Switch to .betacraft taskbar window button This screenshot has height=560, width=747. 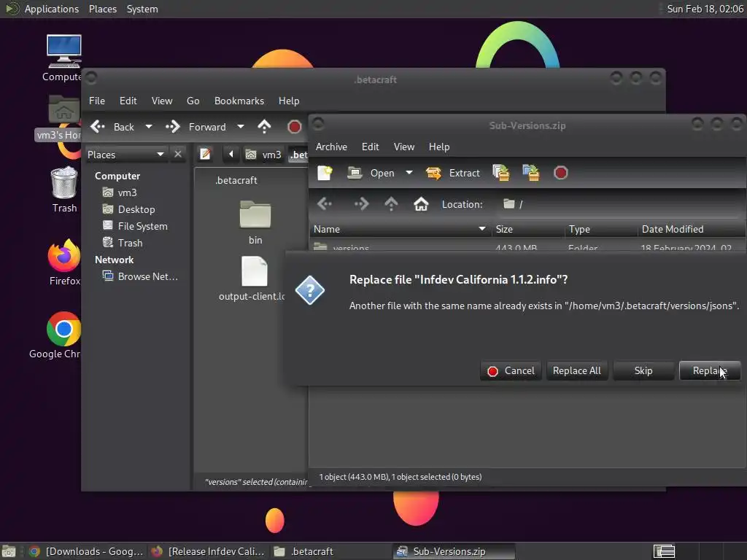tap(330, 551)
